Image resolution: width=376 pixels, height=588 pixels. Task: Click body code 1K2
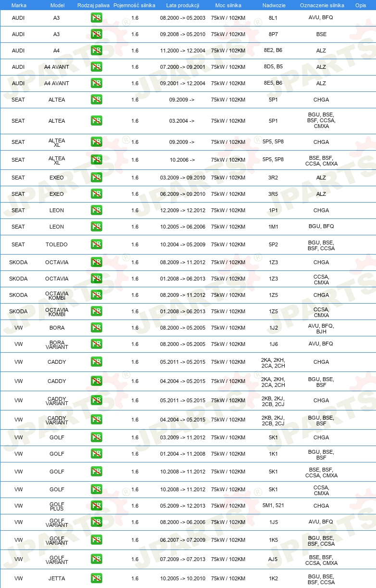(x=273, y=578)
